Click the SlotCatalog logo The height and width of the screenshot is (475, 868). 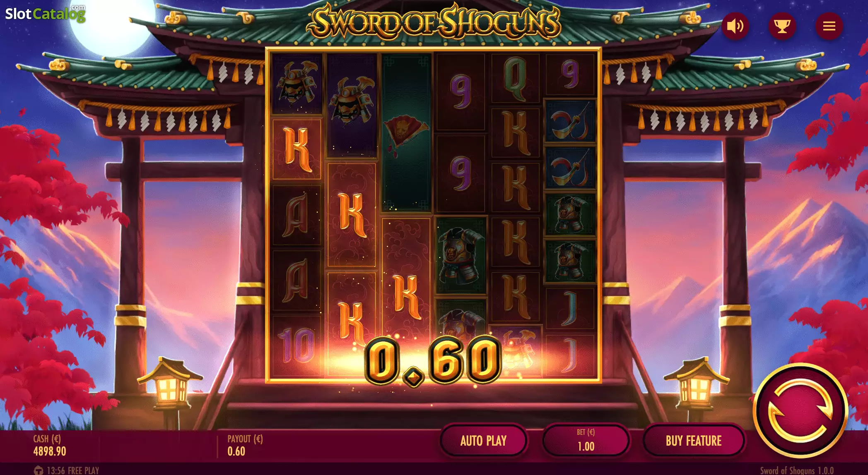point(45,14)
